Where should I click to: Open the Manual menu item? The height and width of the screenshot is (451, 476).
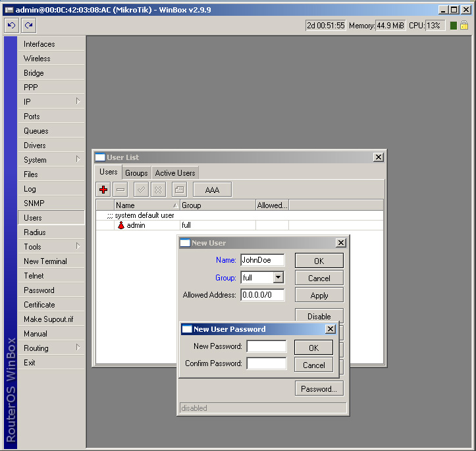51,334
